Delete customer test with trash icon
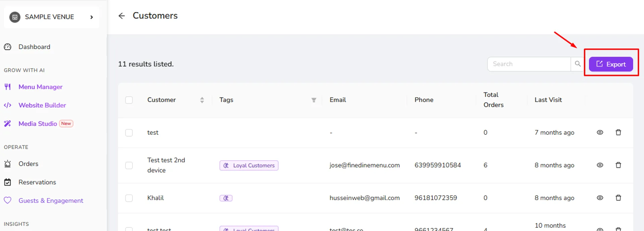This screenshot has height=231, width=644. [x=619, y=133]
